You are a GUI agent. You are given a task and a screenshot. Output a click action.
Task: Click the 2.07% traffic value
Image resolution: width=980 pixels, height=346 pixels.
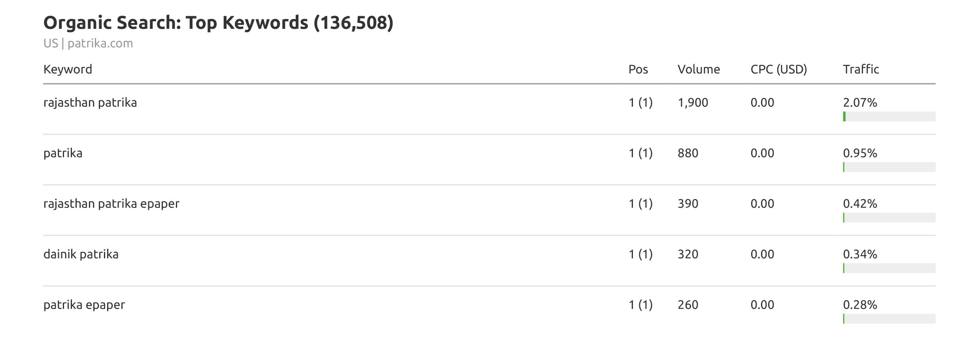point(860,103)
